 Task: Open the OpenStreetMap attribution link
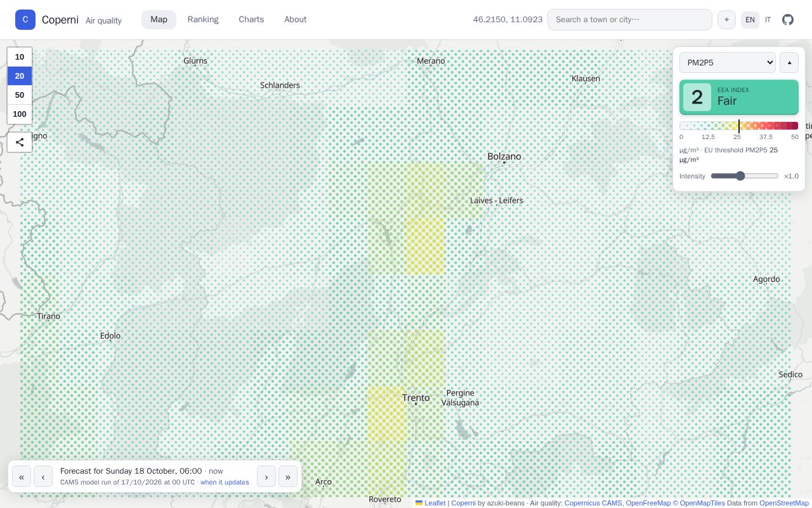tap(784, 503)
